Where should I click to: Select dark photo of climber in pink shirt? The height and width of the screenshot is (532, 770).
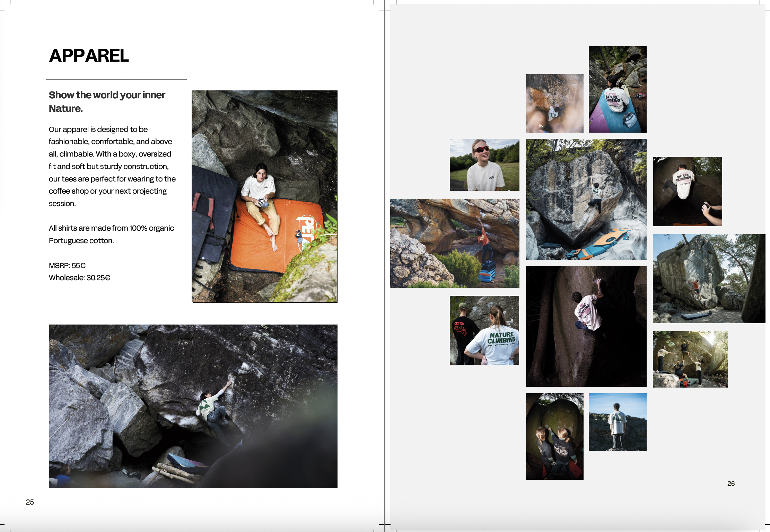coord(586,326)
